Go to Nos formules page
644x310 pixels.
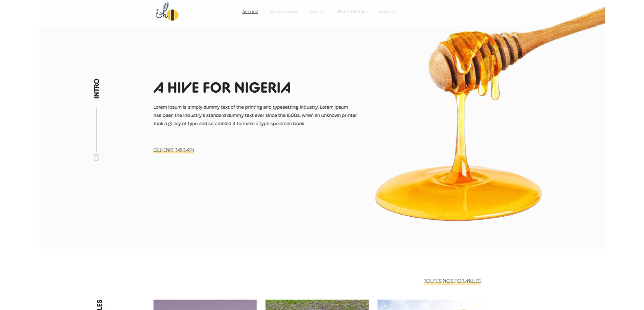tap(283, 12)
